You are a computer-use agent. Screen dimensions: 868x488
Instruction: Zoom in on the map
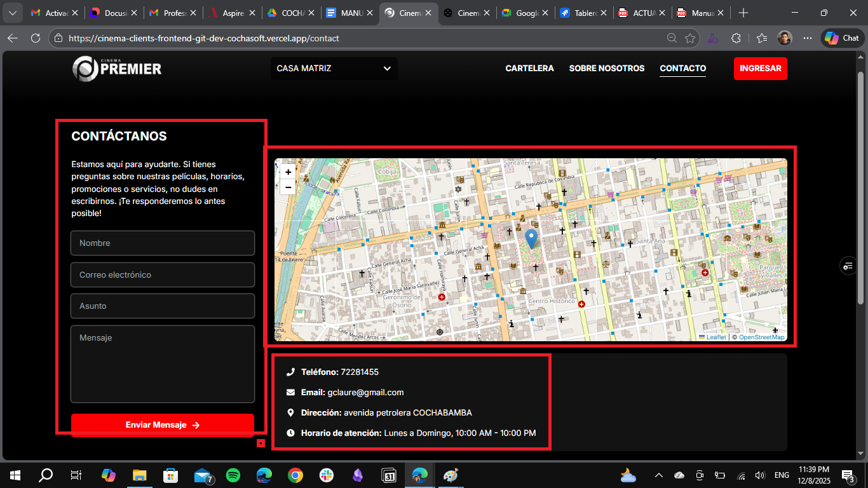tap(288, 172)
